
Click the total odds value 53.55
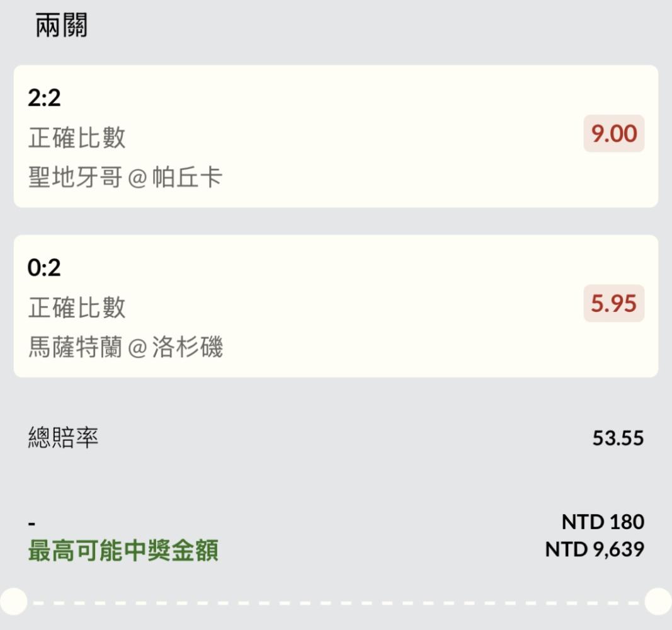[618, 438]
